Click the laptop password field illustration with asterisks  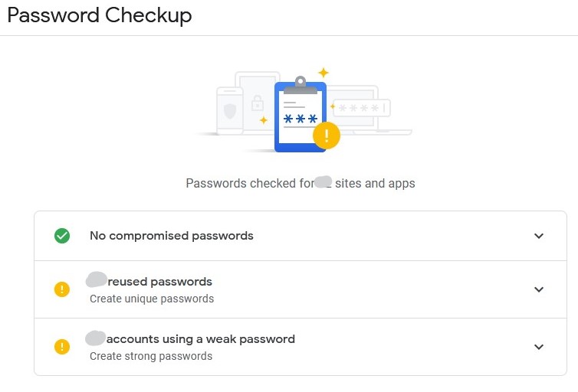pos(362,108)
